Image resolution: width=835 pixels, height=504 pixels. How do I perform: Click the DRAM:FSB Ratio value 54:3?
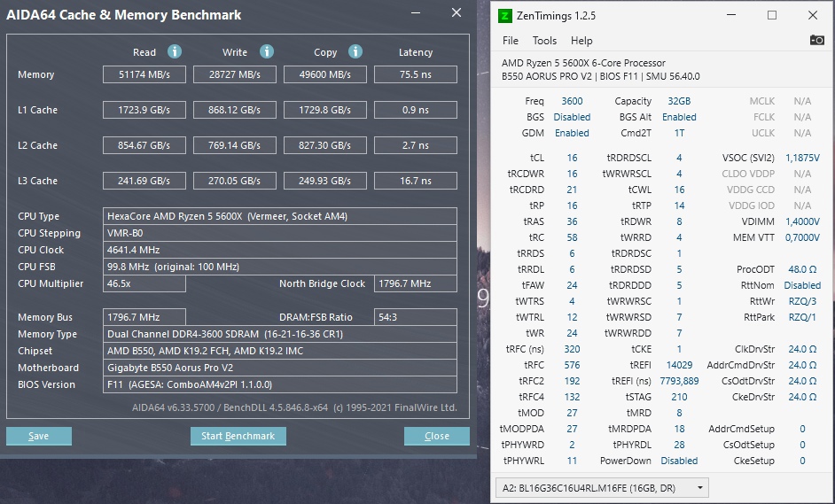point(416,317)
